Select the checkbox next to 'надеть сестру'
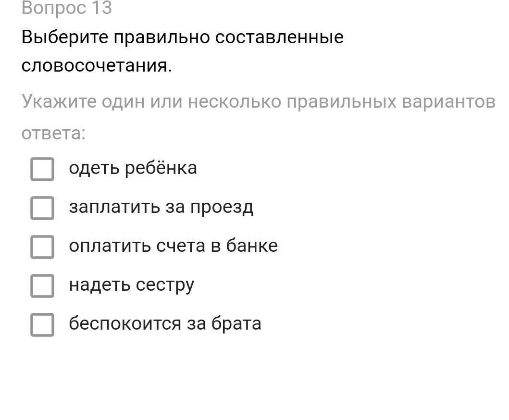509x420 pixels. [x=42, y=285]
